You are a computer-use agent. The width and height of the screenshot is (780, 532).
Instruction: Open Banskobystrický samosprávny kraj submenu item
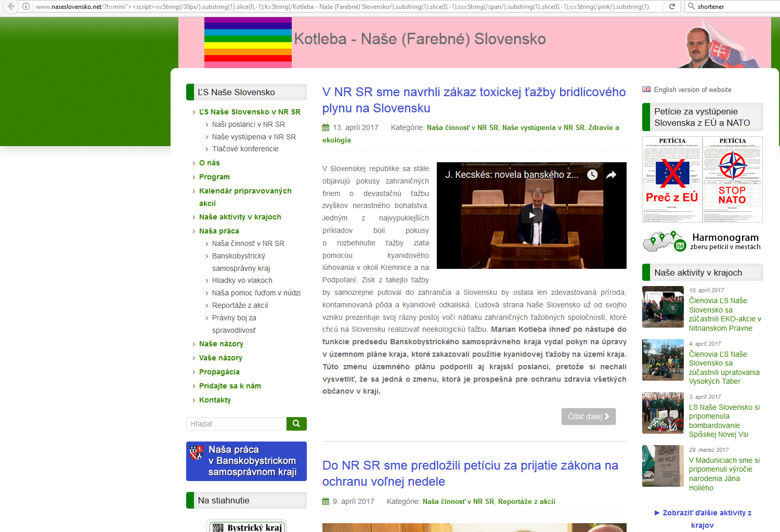pyautogui.click(x=241, y=262)
